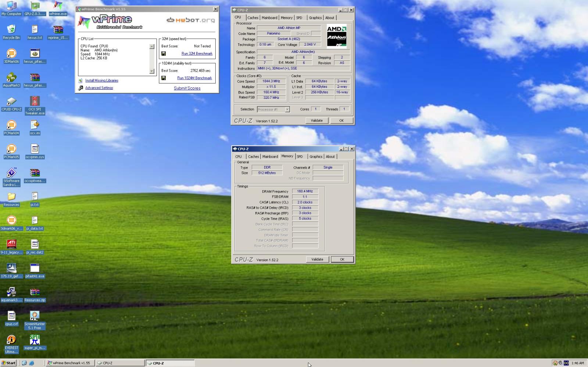Open the CPUID CPU-Z desktop shortcut

coord(11,104)
